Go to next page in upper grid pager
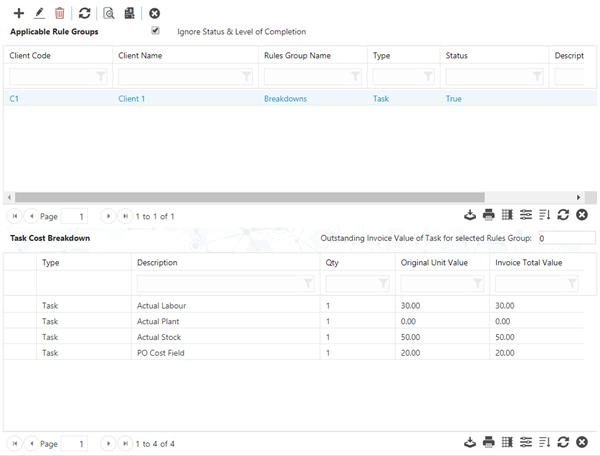The width and height of the screenshot is (600, 456). (x=108, y=215)
